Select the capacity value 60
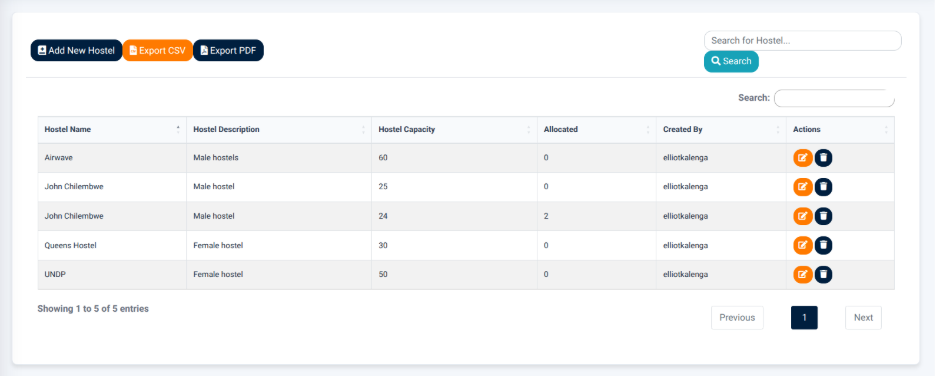936x376 pixels. [383, 158]
